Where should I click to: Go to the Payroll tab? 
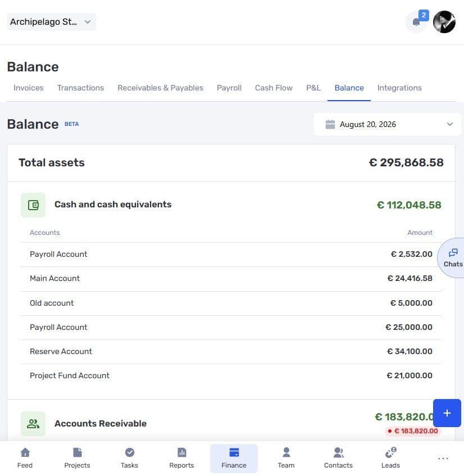click(x=229, y=88)
